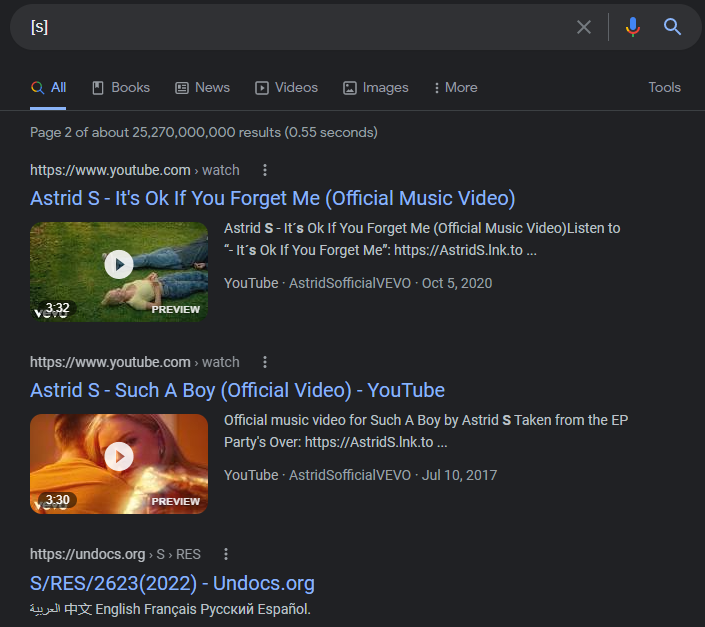Open three-dot menu for Such A Boy result
The height and width of the screenshot is (627, 705).
click(265, 362)
